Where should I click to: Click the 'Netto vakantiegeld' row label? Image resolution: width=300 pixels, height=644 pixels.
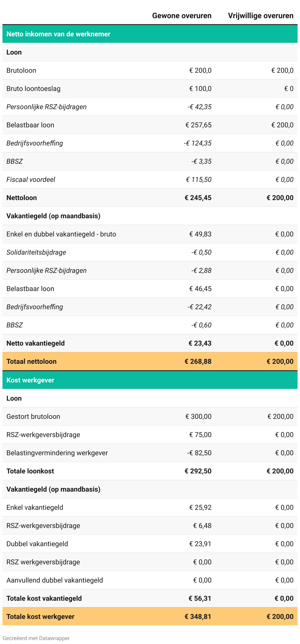pyautogui.click(x=35, y=343)
